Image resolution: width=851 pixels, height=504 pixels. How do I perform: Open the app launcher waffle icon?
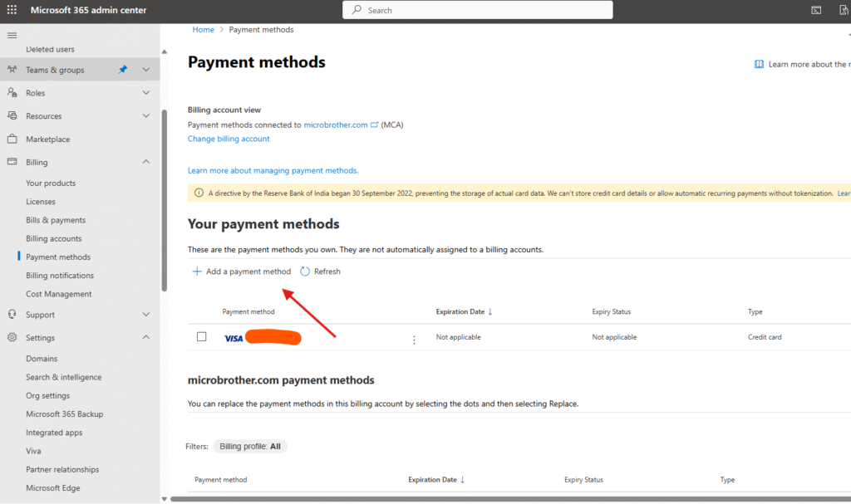[x=12, y=10]
